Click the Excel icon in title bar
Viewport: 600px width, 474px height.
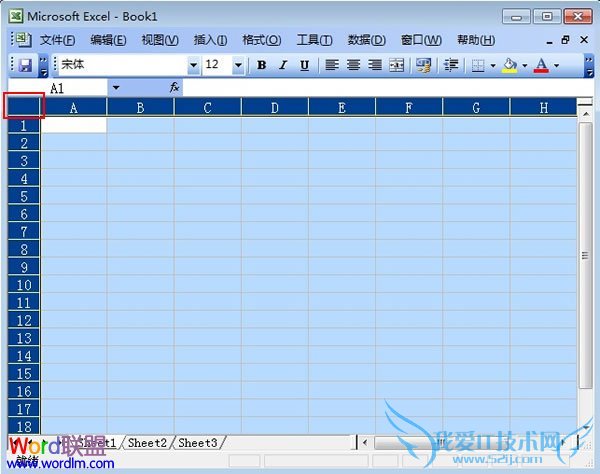pos(16,16)
